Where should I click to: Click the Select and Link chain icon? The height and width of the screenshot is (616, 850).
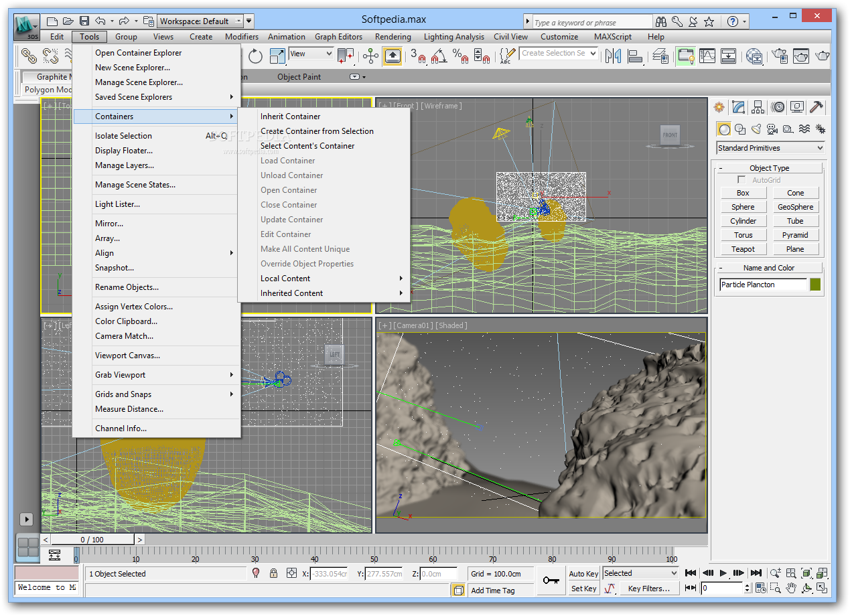coord(30,56)
